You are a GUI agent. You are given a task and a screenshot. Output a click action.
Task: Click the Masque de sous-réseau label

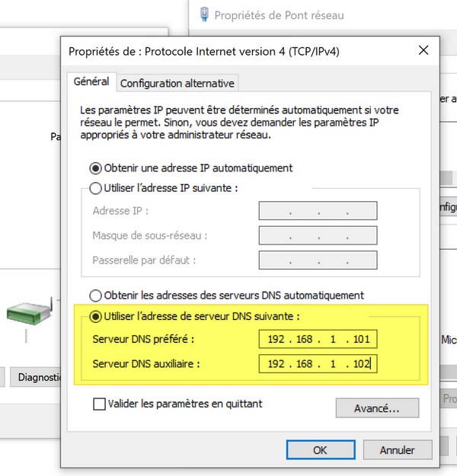[x=150, y=235]
